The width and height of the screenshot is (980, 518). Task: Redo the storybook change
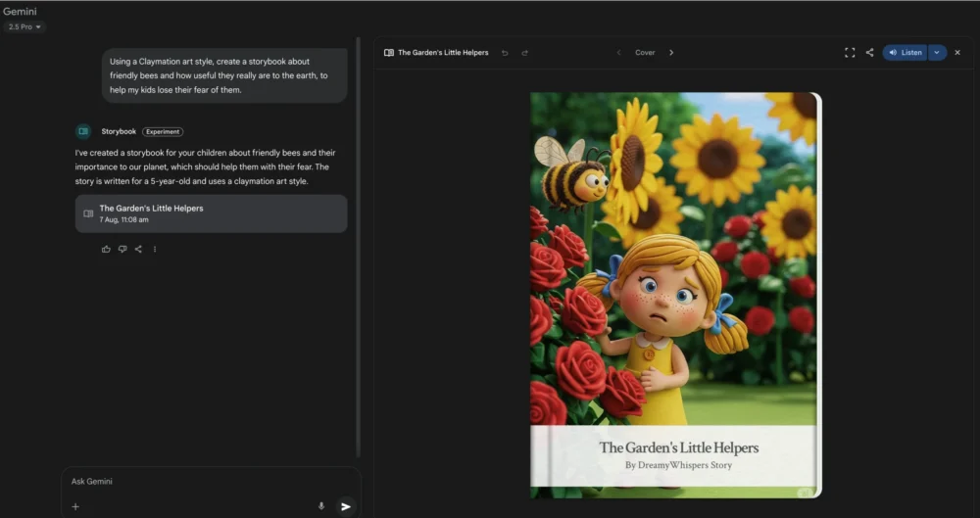tap(524, 53)
